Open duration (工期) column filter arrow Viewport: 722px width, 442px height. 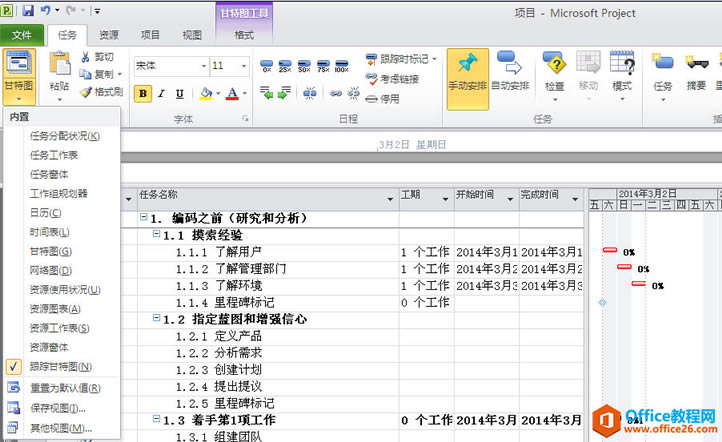pyautogui.click(x=445, y=199)
